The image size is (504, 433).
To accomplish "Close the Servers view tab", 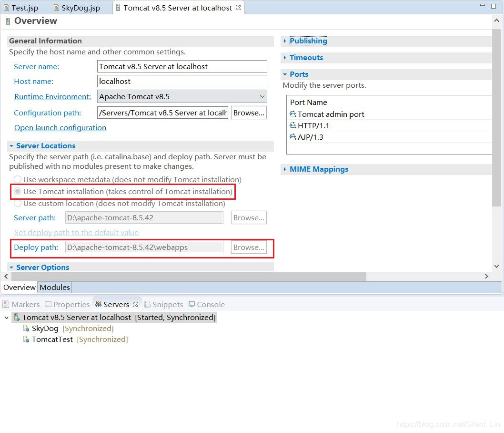I will click(x=135, y=304).
